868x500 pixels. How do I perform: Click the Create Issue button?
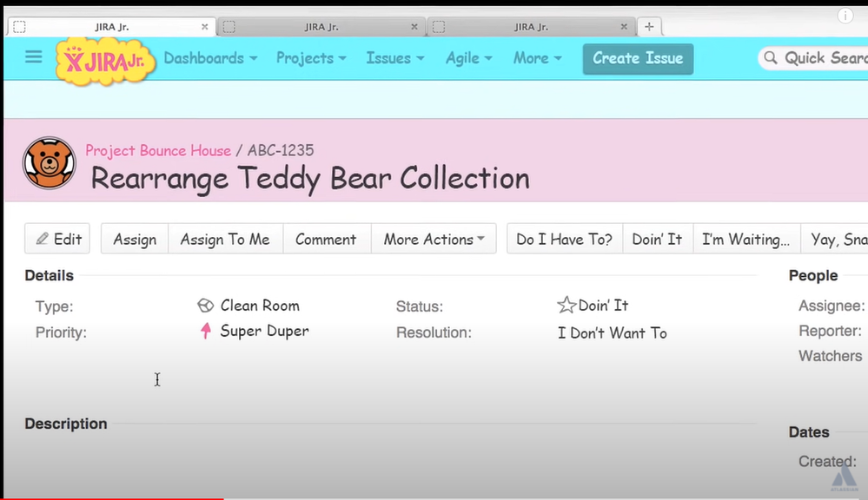(638, 59)
